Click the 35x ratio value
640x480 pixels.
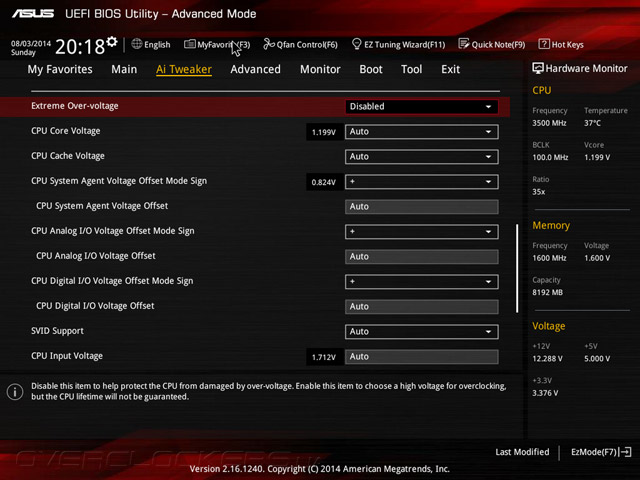[x=539, y=192]
